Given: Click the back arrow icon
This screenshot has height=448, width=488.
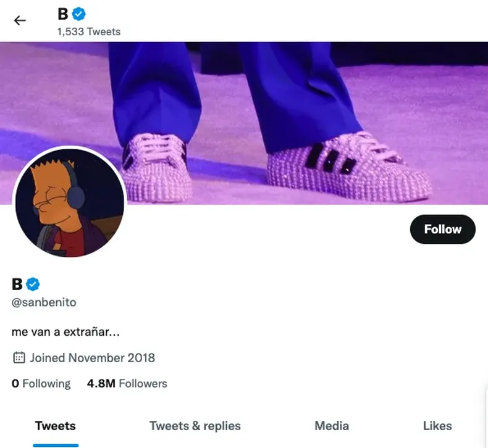Looking at the screenshot, I should [x=20, y=20].
